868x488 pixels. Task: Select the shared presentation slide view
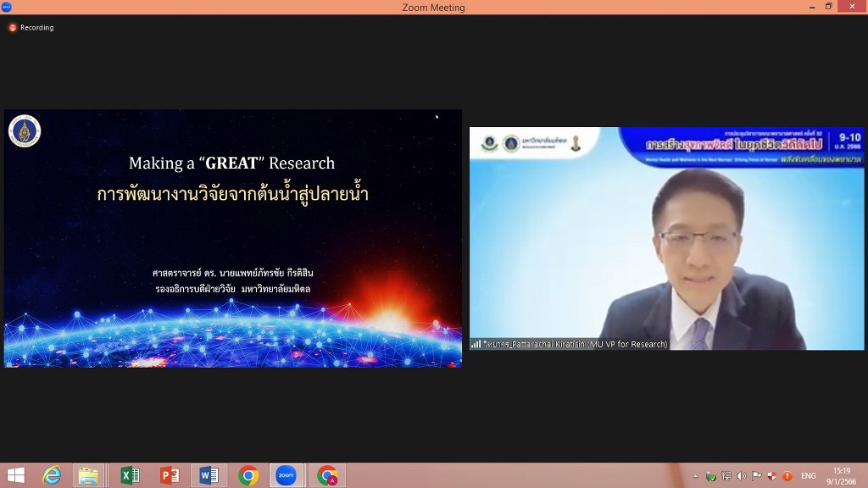(x=233, y=238)
